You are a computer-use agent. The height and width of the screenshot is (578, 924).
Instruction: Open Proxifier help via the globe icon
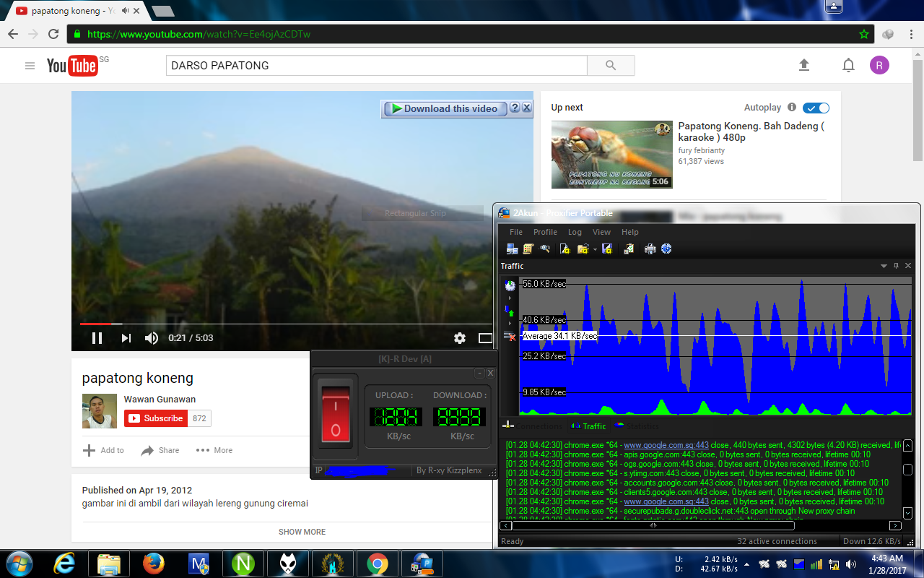(666, 249)
